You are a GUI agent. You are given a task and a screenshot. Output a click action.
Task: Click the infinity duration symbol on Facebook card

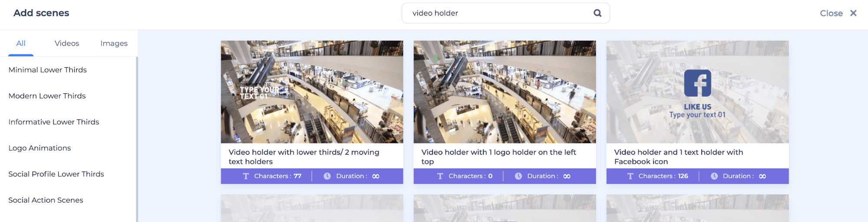[762, 176]
